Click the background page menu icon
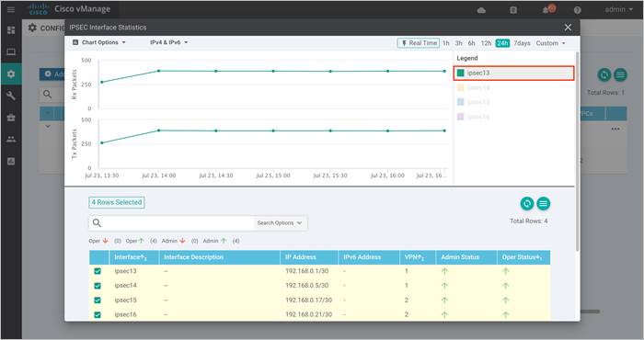The image size is (644, 340). tap(620, 74)
